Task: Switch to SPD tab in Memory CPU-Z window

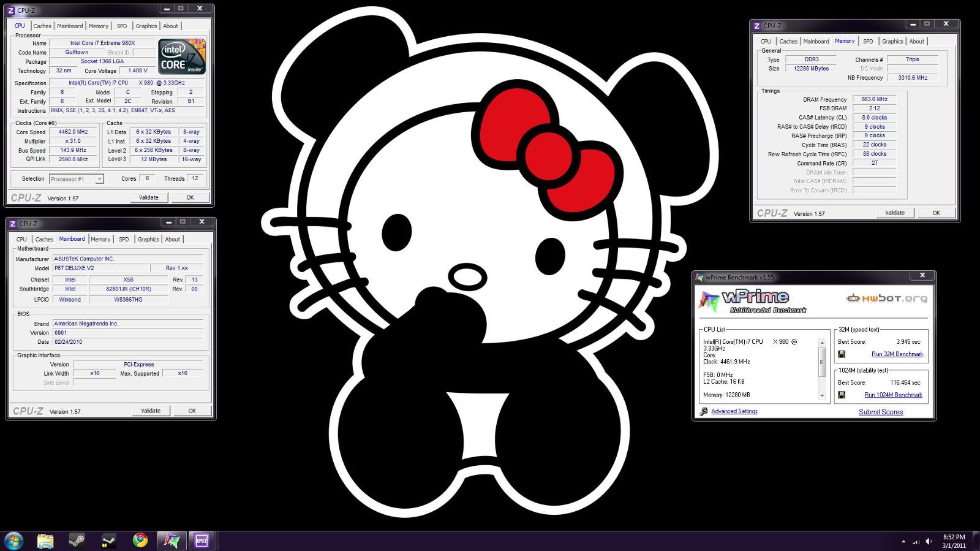Action: tap(868, 41)
